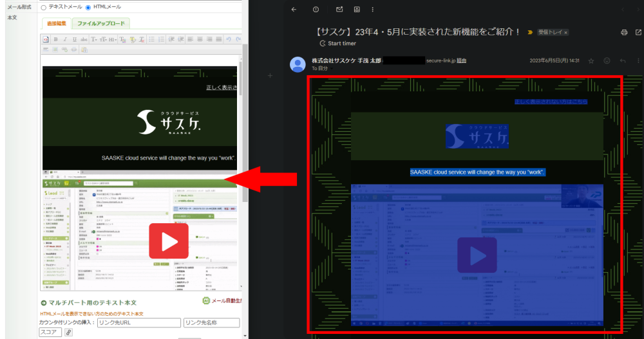Mark email as unread in Gmail
The height and width of the screenshot is (339, 644).
(339, 9)
